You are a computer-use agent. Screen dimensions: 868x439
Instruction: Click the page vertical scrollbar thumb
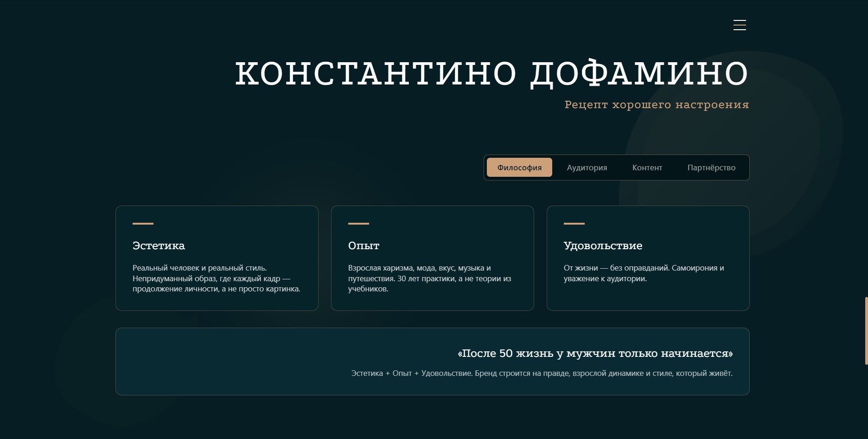pos(866,331)
